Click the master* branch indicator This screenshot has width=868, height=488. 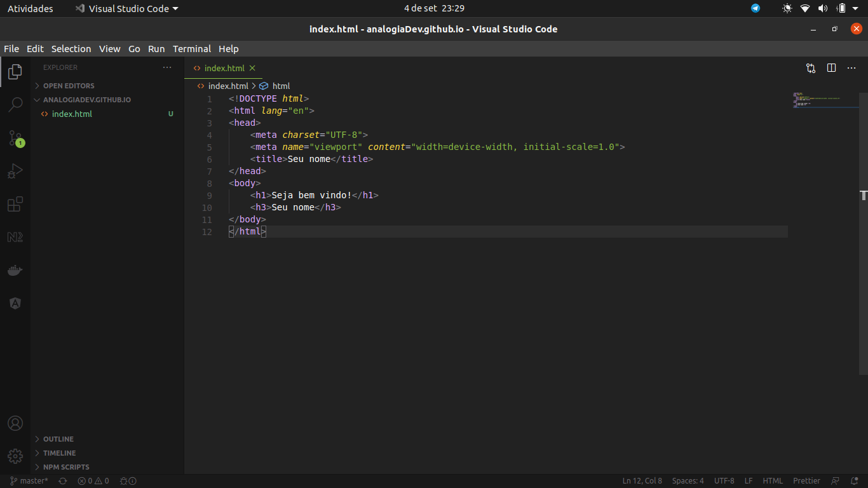pos(29,481)
